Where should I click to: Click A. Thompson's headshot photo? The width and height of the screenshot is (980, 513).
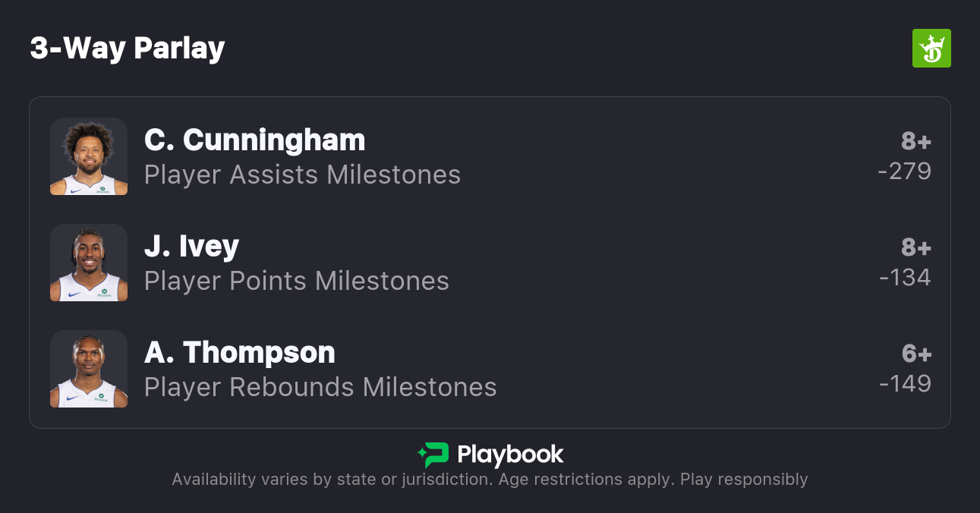tap(89, 369)
